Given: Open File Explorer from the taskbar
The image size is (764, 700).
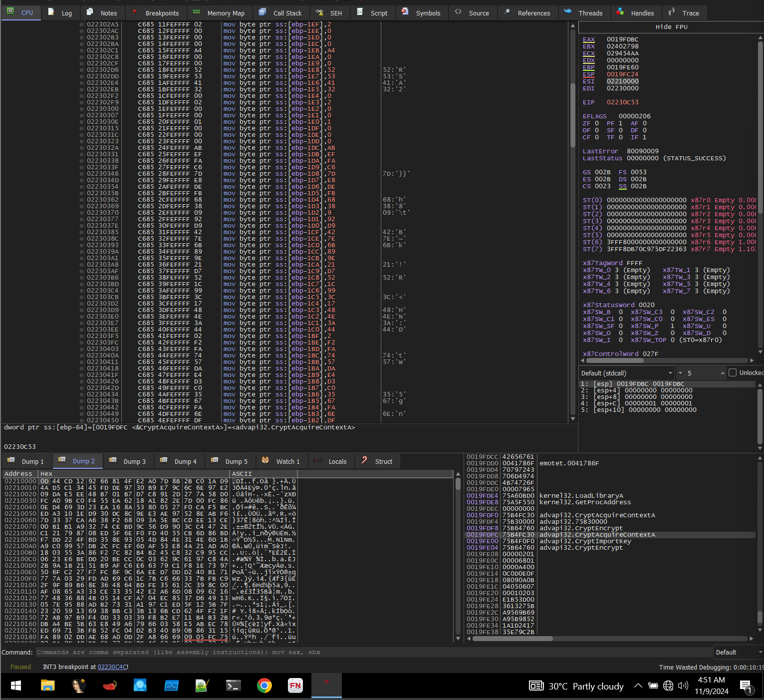Looking at the screenshot, I should 47,686.
